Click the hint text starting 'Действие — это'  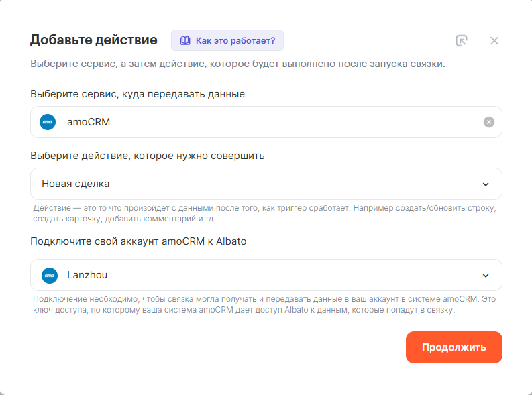click(x=264, y=213)
